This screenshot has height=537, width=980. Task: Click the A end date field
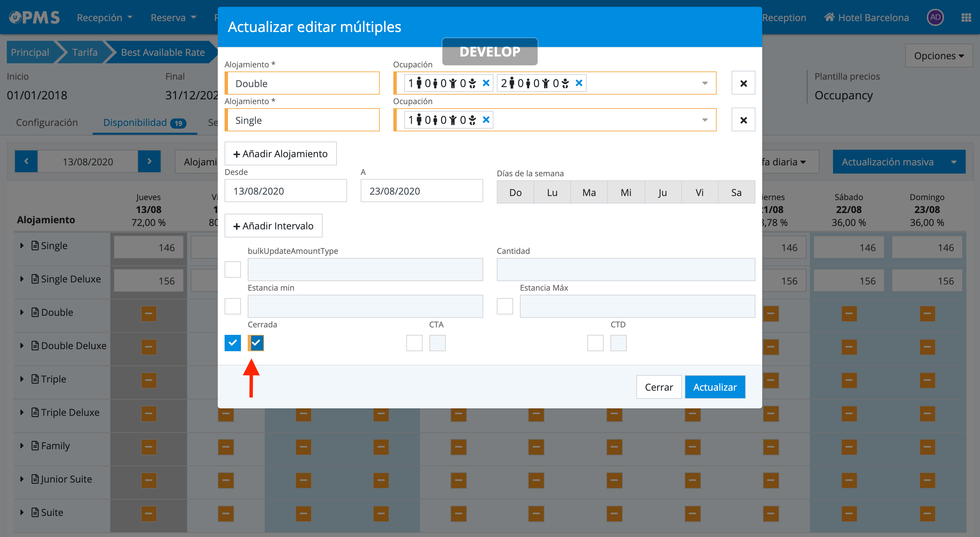click(422, 191)
